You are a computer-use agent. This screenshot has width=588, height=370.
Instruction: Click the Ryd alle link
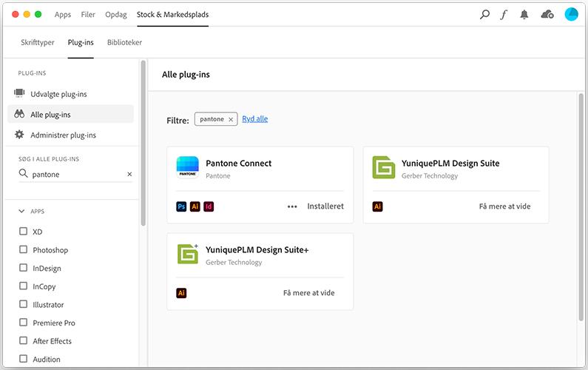(255, 119)
